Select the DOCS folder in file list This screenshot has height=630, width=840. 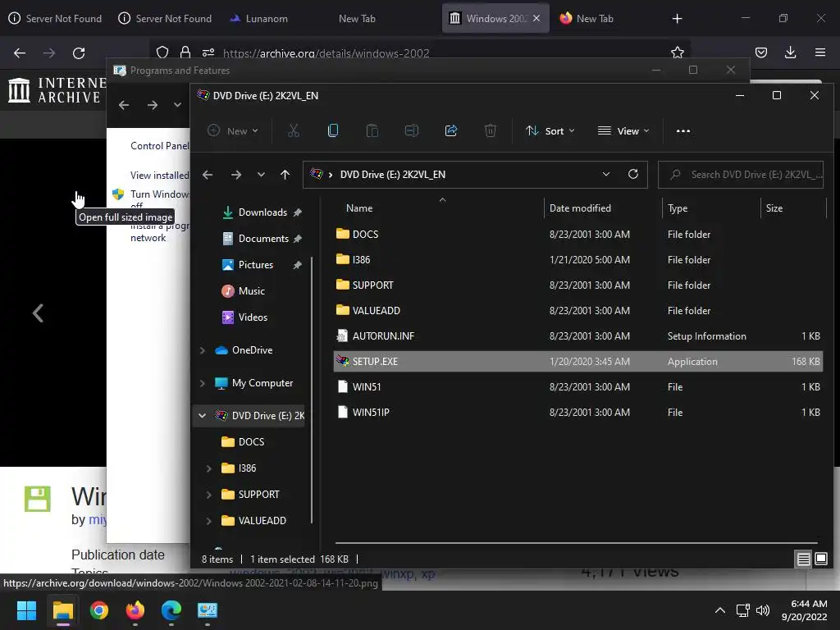tap(365, 235)
